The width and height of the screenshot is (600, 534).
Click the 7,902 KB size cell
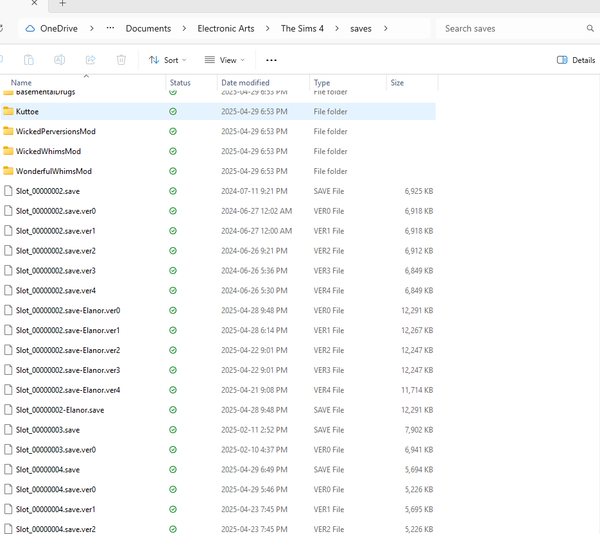(419, 430)
